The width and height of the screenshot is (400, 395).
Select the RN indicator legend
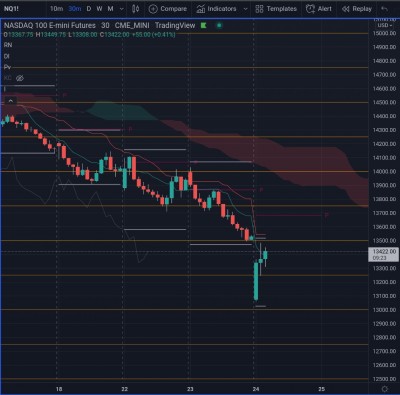pos(8,45)
